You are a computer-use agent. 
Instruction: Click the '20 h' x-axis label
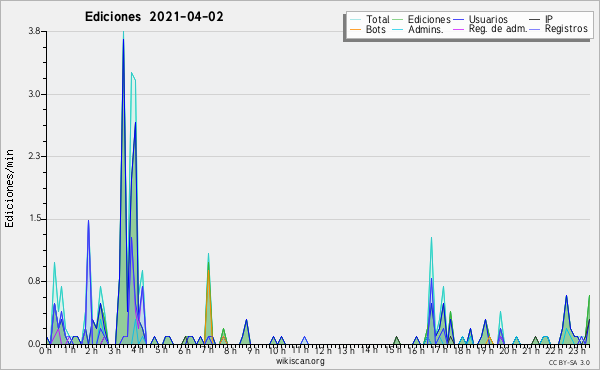tap(508, 351)
